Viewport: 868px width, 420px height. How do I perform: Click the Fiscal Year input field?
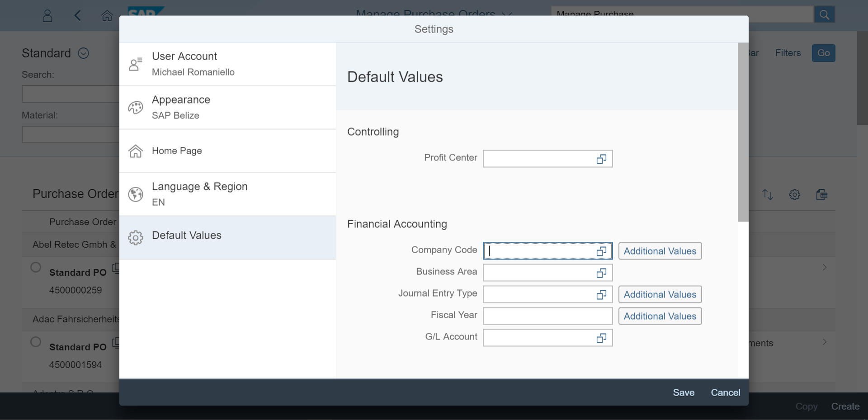point(547,316)
